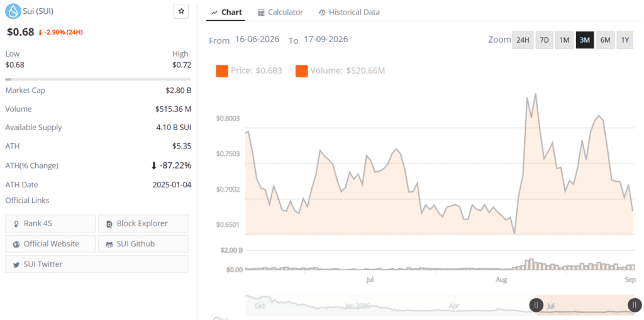Click the $0.7503 y-axis label
The width and height of the screenshot is (644, 320).
pos(228,154)
